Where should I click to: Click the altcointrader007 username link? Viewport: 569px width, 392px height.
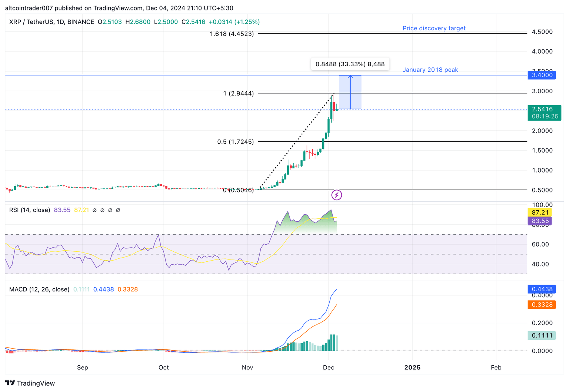point(29,8)
